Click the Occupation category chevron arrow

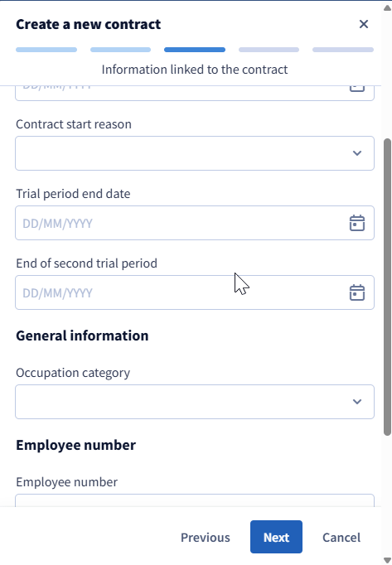click(357, 402)
